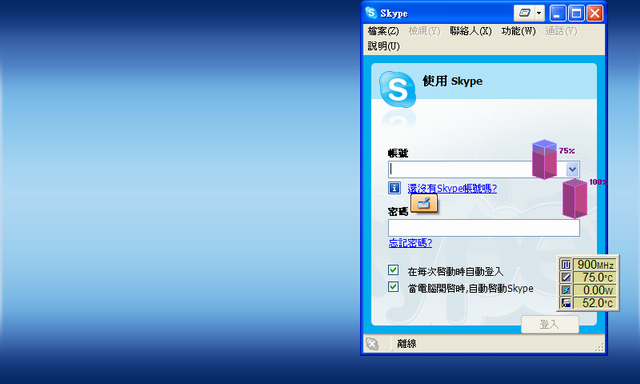Toggle 當電腦開啟時,自動啟動Skype checkbox
640x384 pixels.
[393, 287]
